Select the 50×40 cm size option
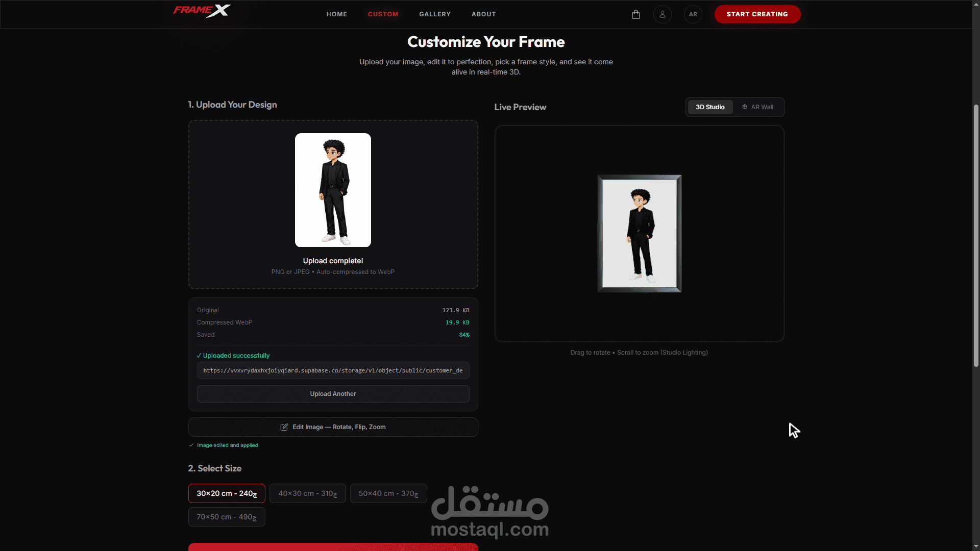This screenshot has width=980, height=551. pos(388,493)
